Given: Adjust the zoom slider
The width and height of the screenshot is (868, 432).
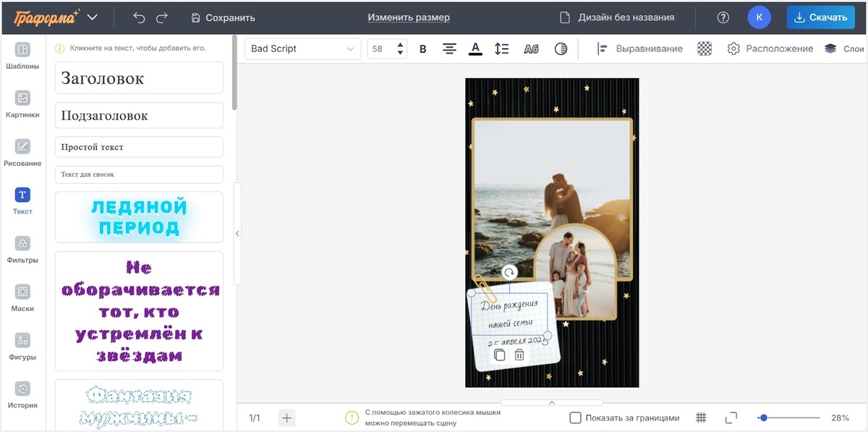Looking at the screenshot, I should [x=790, y=418].
